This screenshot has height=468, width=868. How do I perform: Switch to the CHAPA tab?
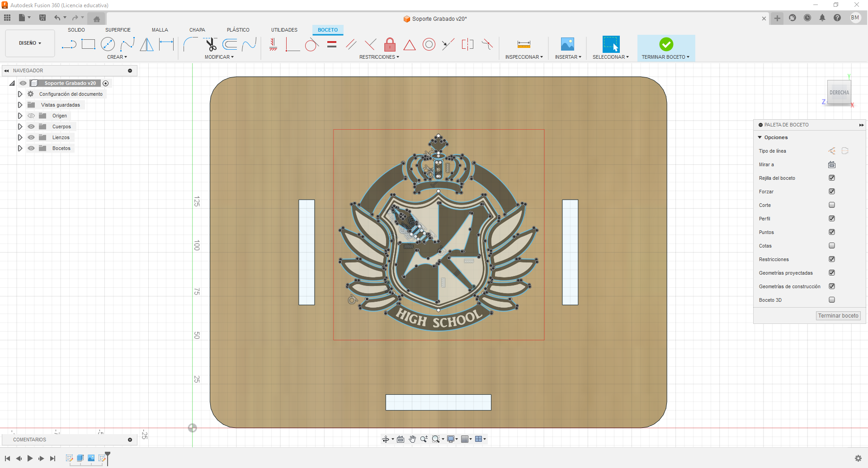(197, 30)
